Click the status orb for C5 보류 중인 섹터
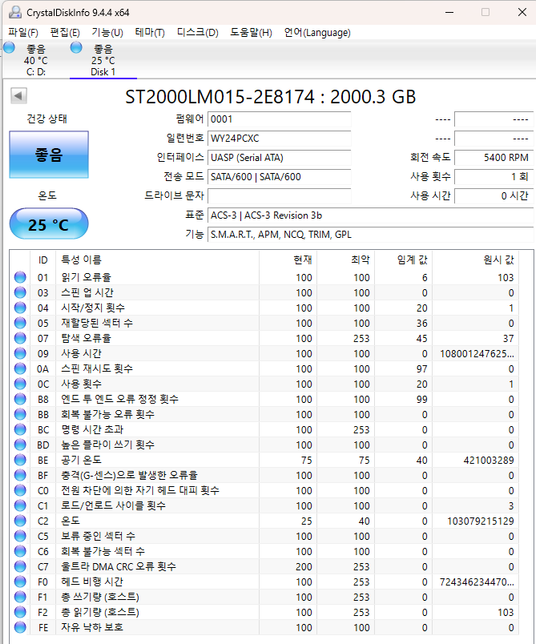This screenshot has width=536, height=644. 20,536
